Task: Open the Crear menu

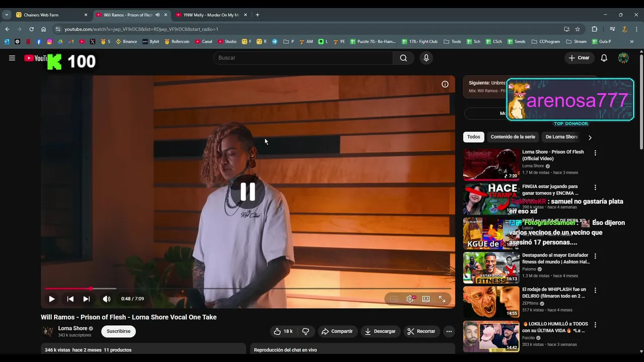Action: click(x=579, y=58)
